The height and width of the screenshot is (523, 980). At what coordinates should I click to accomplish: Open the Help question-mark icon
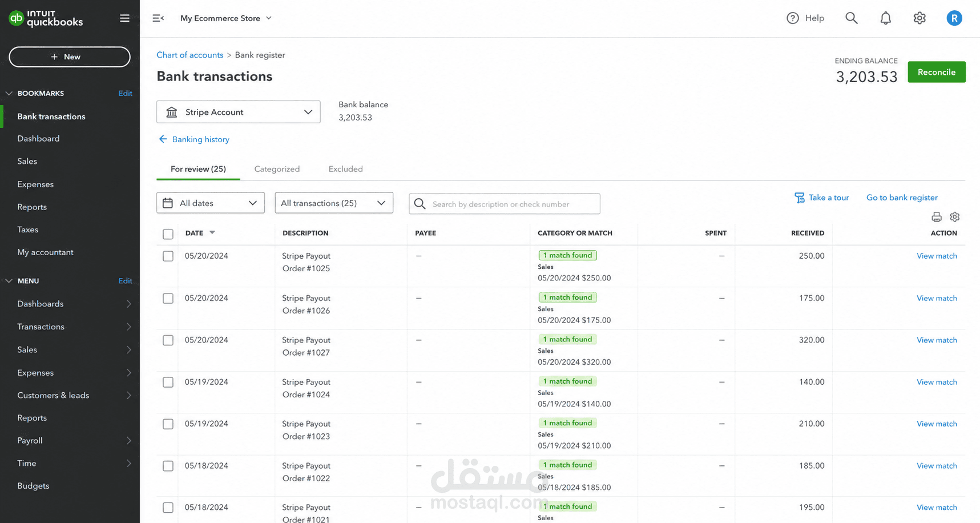(x=792, y=18)
